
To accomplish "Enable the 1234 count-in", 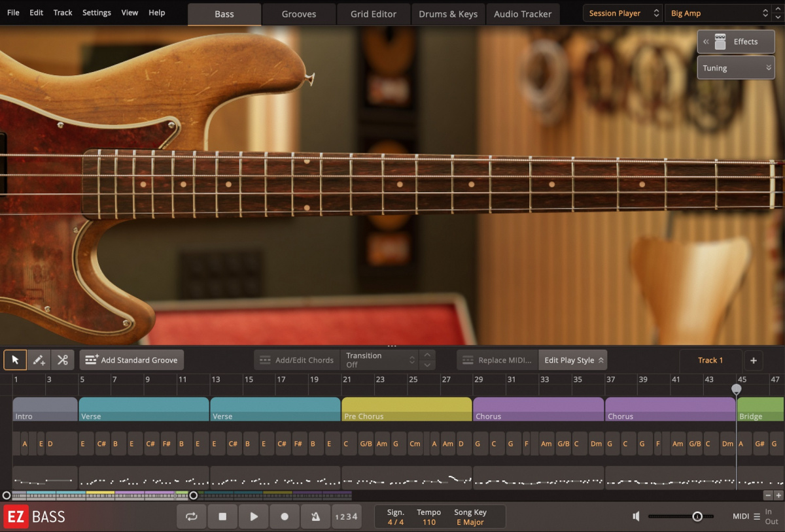I will [x=347, y=516].
